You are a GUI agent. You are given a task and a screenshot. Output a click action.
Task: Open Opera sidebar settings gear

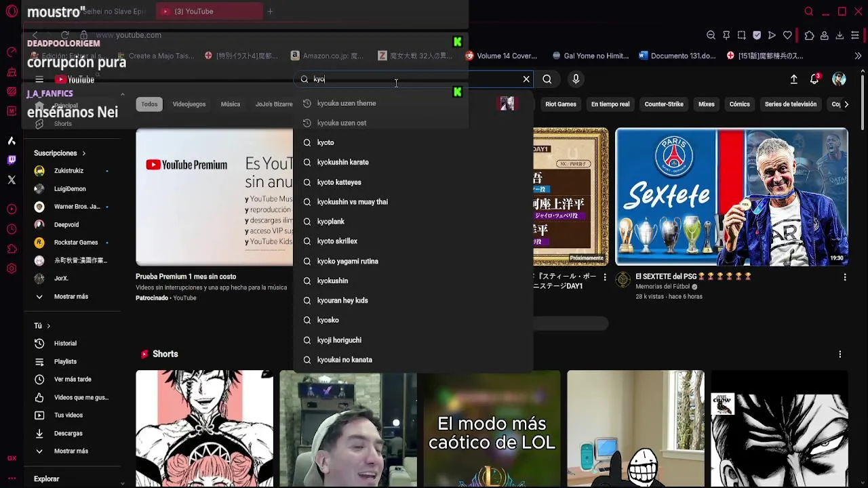12,268
